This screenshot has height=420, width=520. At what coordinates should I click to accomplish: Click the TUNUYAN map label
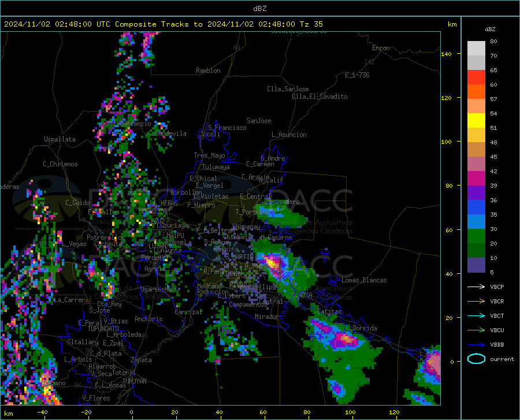click(x=134, y=381)
